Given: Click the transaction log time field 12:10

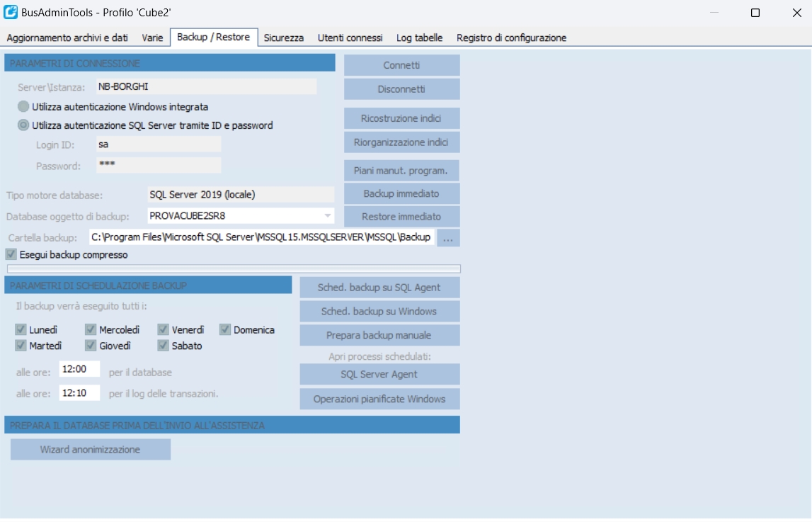Looking at the screenshot, I should (x=79, y=393).
